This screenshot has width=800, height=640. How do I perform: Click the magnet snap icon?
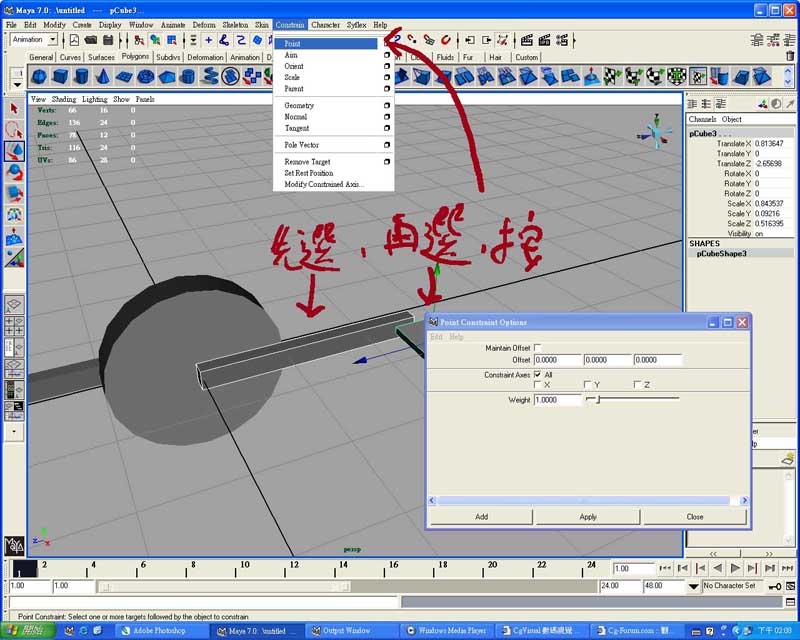point(446,40)
